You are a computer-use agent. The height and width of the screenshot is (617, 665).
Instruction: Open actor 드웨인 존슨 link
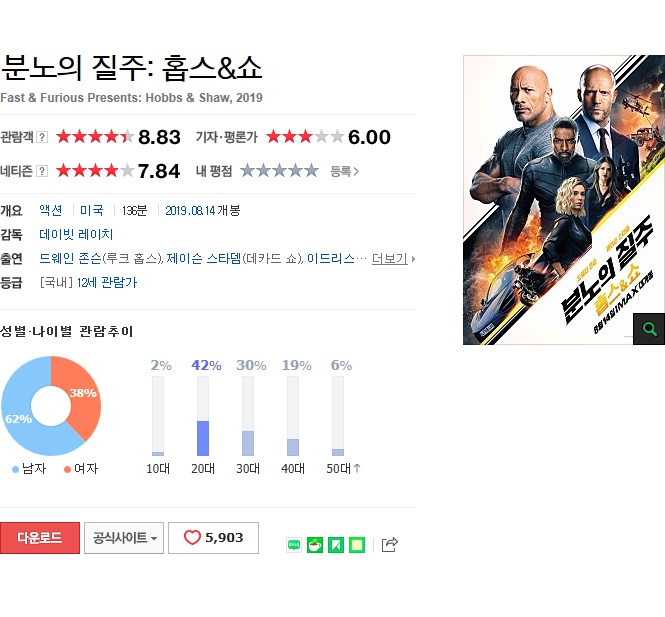tap(70, 259)
